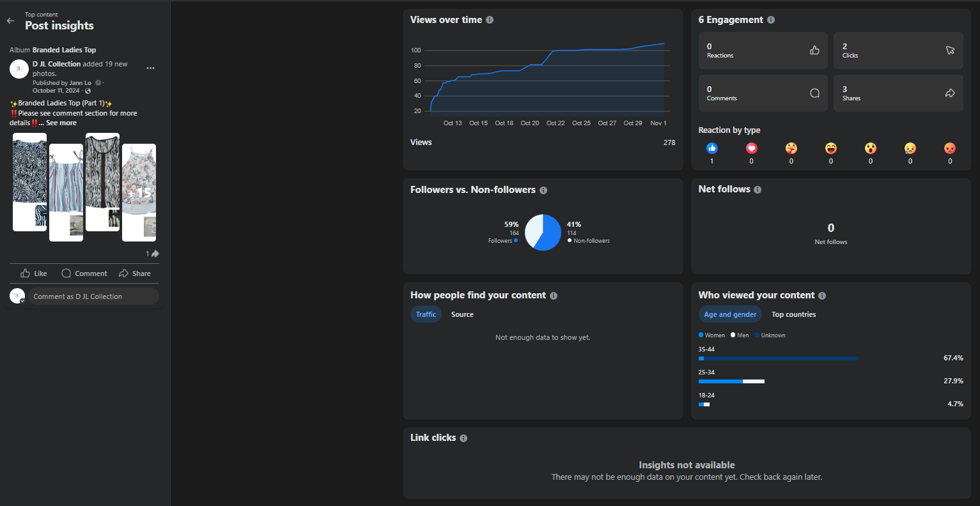
Task: Expand post text with See more
Action: [x=61, y=123]
